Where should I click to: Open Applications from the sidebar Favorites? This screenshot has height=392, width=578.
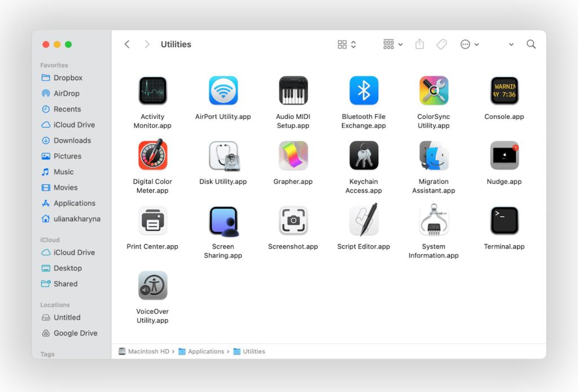point(71,203)
